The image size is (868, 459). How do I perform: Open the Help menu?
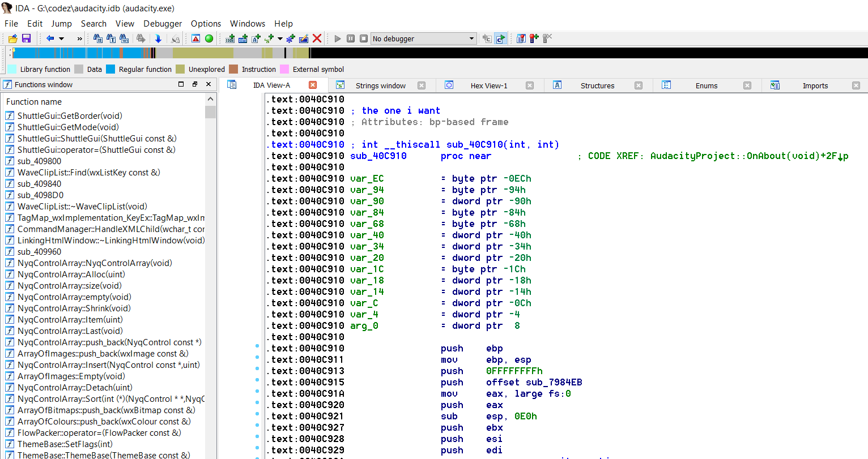point(284,23)
